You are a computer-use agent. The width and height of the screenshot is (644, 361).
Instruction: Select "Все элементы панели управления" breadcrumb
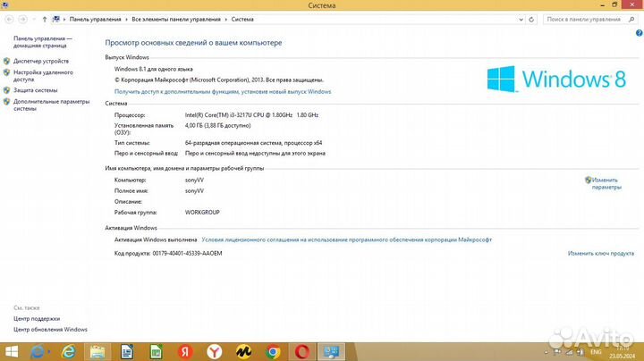click(176, 20)
